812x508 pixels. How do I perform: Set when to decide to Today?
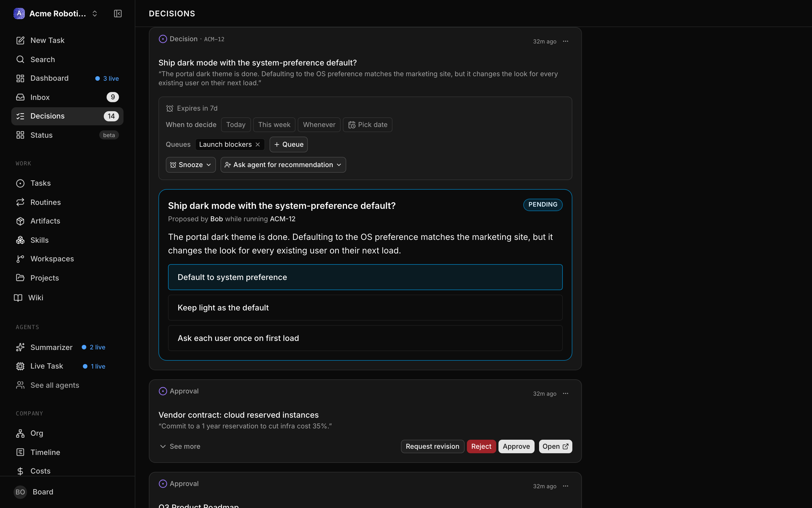coord(235,125)
